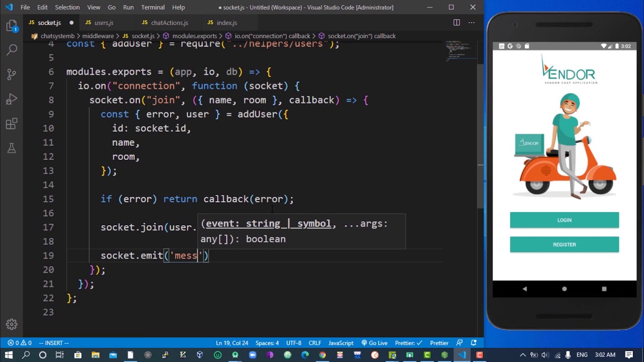The image size is (644, 362).
Task: Open the Extensions view
Action: [12, 124]
